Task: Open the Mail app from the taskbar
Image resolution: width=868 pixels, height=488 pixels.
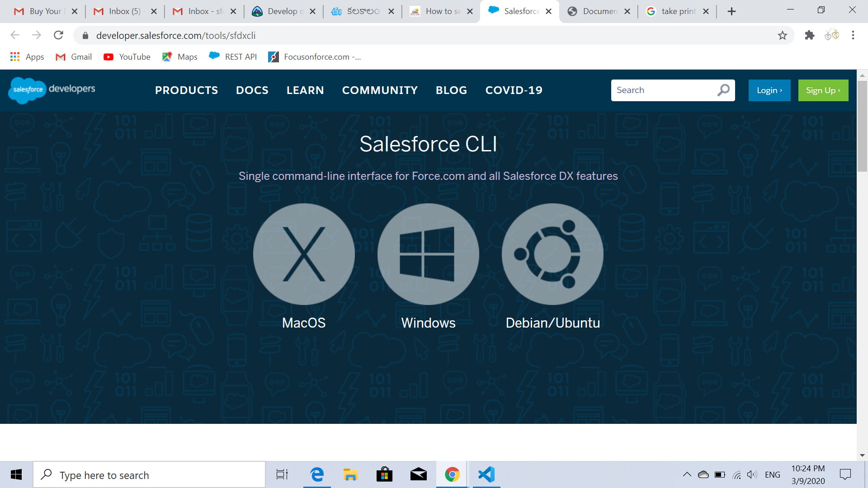Action: click(418, 474)
